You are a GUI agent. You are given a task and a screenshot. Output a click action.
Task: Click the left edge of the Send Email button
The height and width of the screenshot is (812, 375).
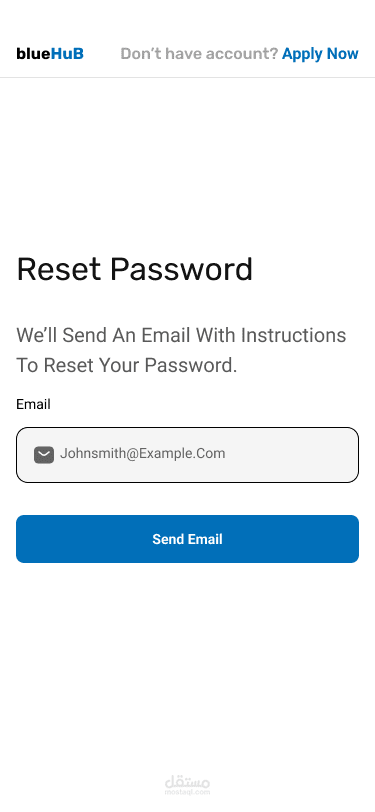point(26,539)
